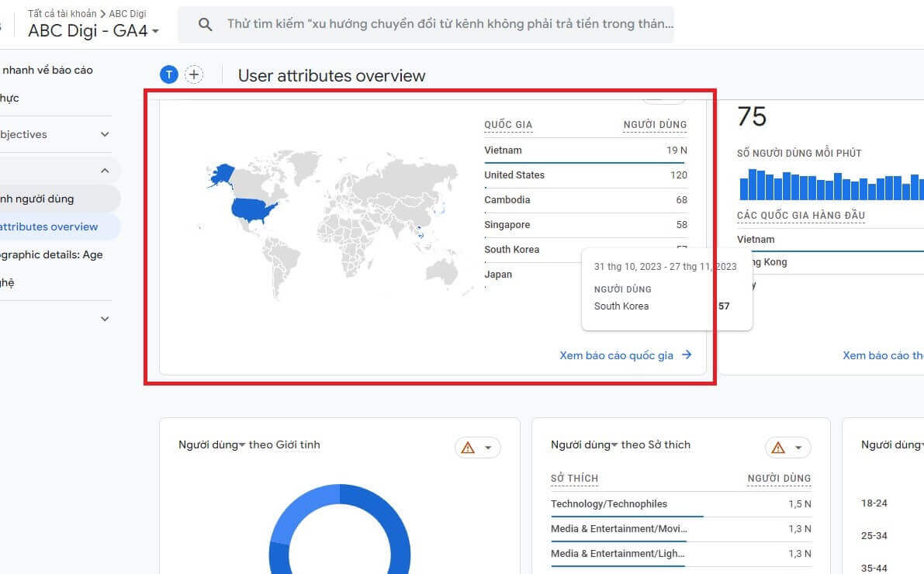924x574 pixels.
Task: Open Xem báo cáo quốc gia link
Action: 616,355
